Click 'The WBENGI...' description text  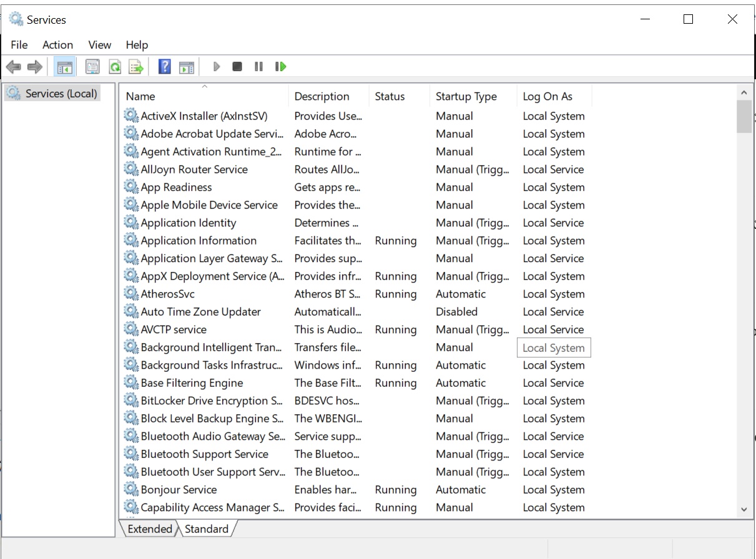point(328,418)
